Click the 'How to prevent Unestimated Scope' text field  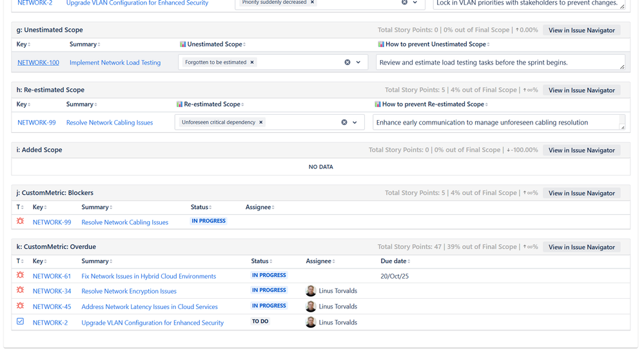(x=499, y=63)
